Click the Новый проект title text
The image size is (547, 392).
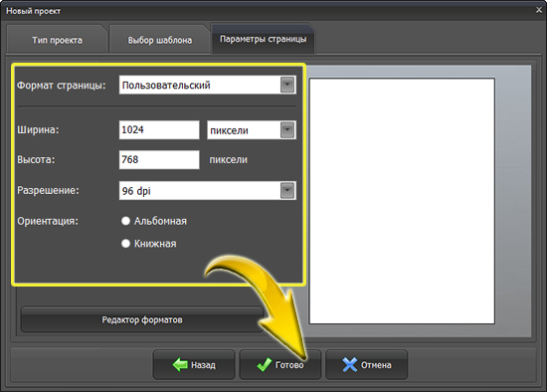pos(33,11)
